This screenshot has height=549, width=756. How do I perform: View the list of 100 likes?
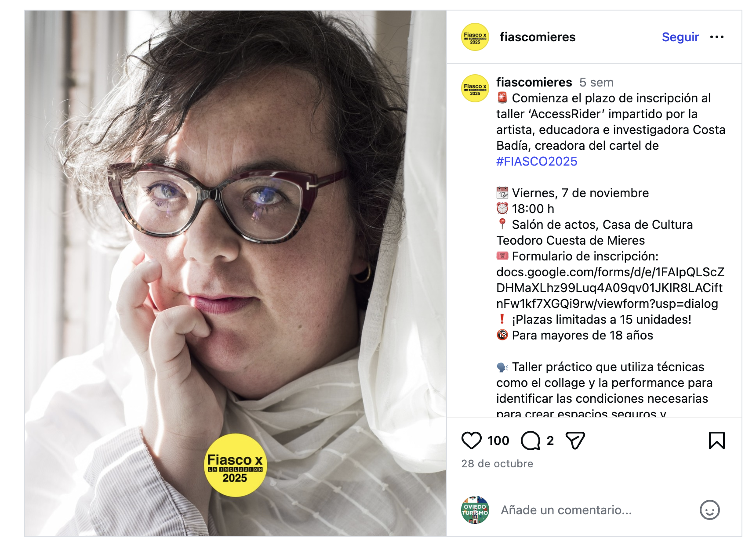tap(498, 441)
